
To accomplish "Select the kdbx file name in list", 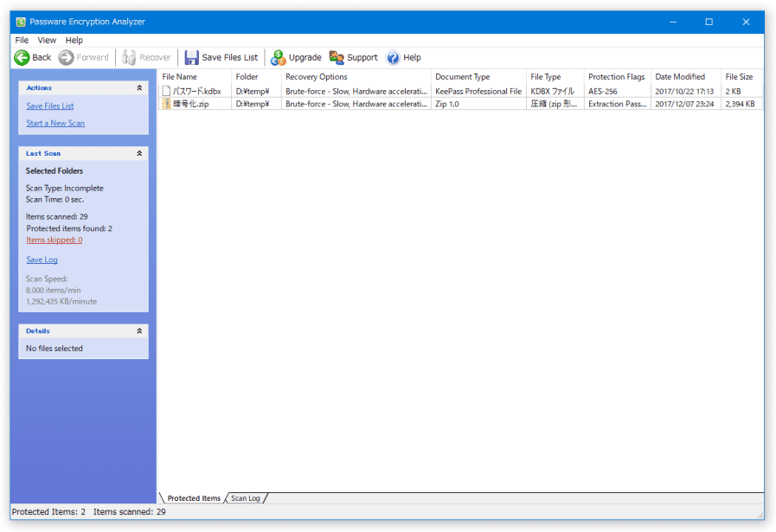I will coord(197,92).
